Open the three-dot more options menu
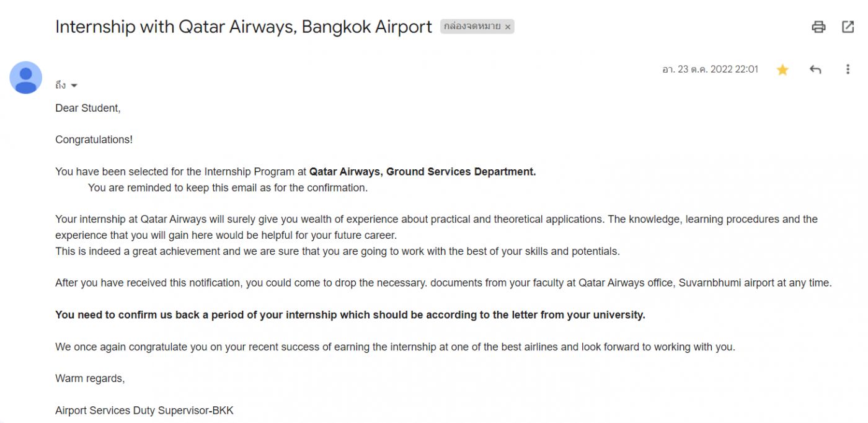This screenshot has height=423, width=868. click(848, 69)
